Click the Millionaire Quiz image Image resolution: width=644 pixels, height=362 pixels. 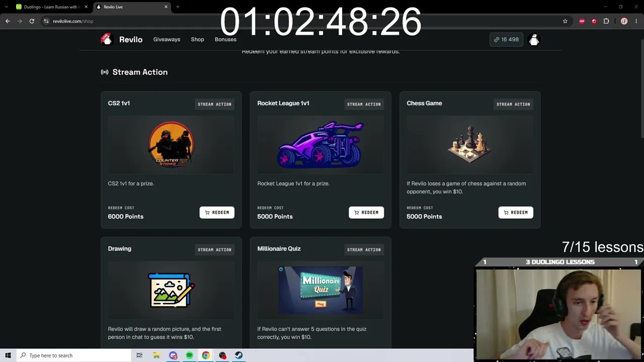click(x=320, y=290)
